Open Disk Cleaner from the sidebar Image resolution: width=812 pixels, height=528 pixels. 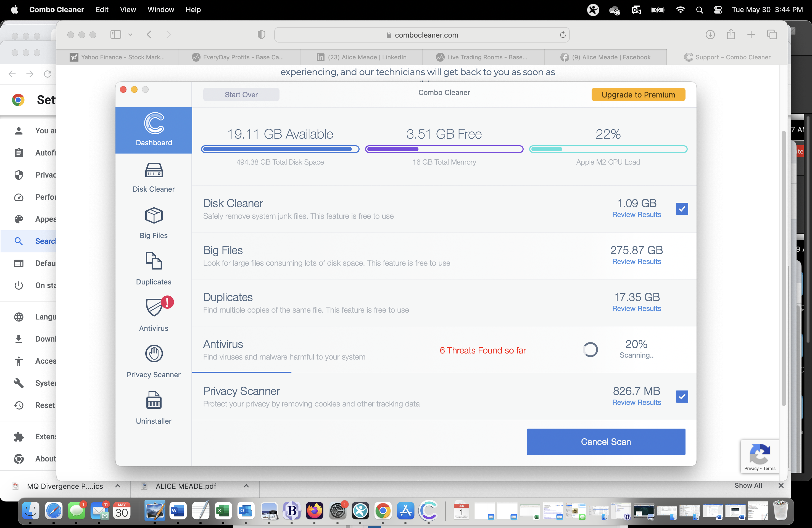pyautogui.click(x=154, y=177)
